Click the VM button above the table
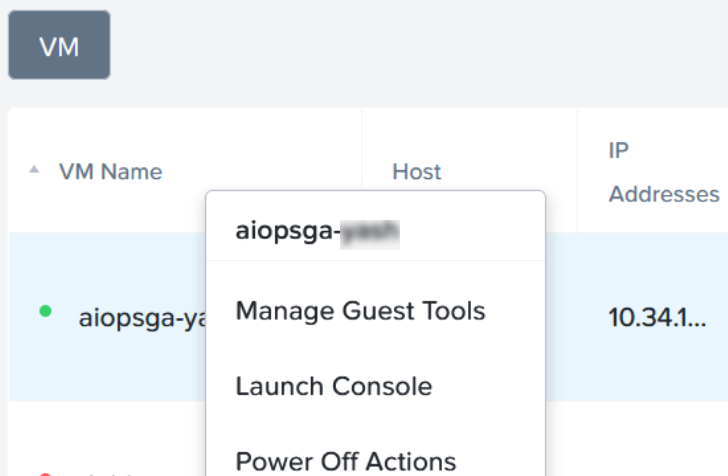The height and width of the screenshot is (476, 728). 59,46
